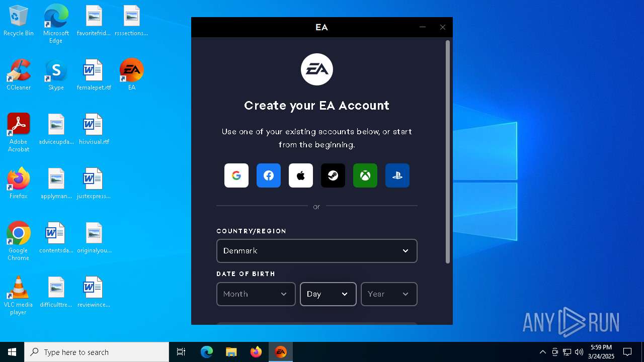
Task: Open File Explorer from taskbar
Action: pos(231,352)
